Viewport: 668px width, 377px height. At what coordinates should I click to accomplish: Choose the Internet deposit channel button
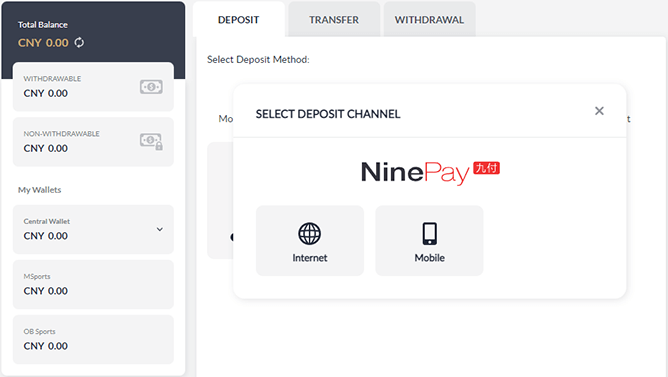click(x=310, y=241)
